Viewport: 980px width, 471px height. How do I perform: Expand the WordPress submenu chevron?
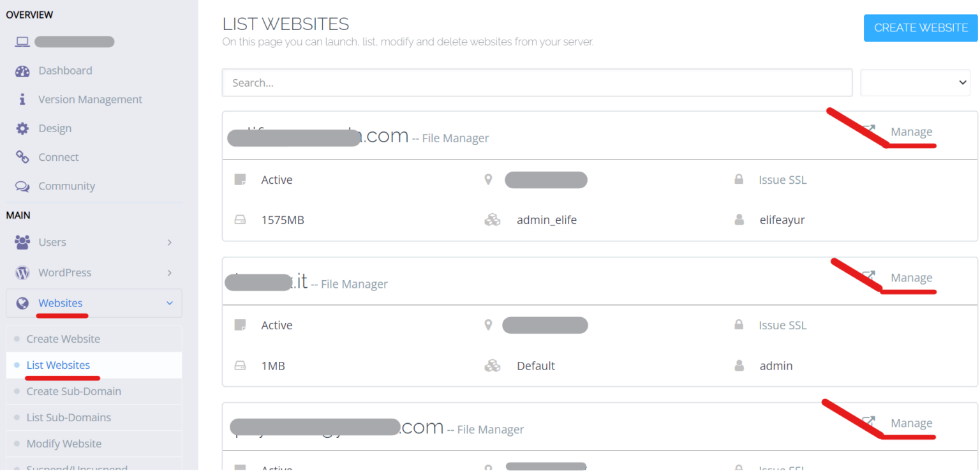click(169, 273)
